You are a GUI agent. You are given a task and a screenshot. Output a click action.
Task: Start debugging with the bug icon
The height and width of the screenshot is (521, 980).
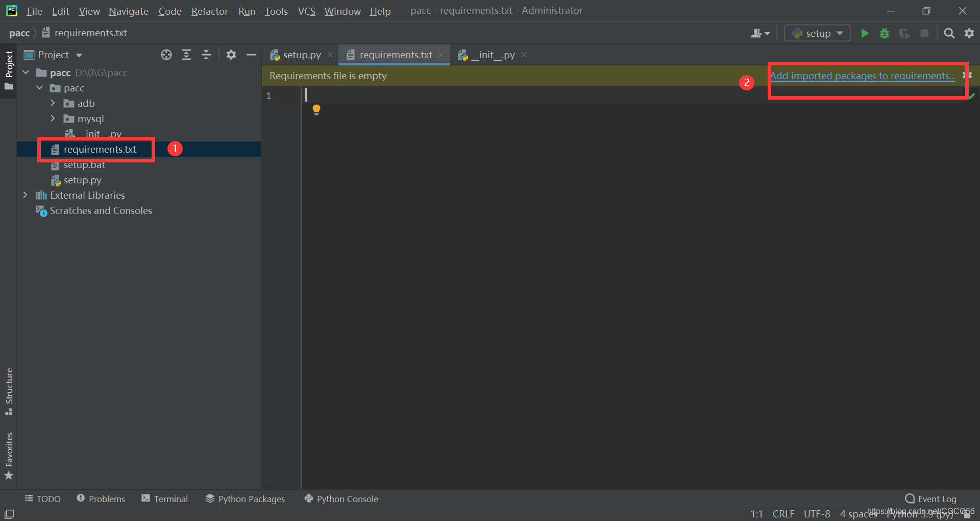click(x=885, y=33)
